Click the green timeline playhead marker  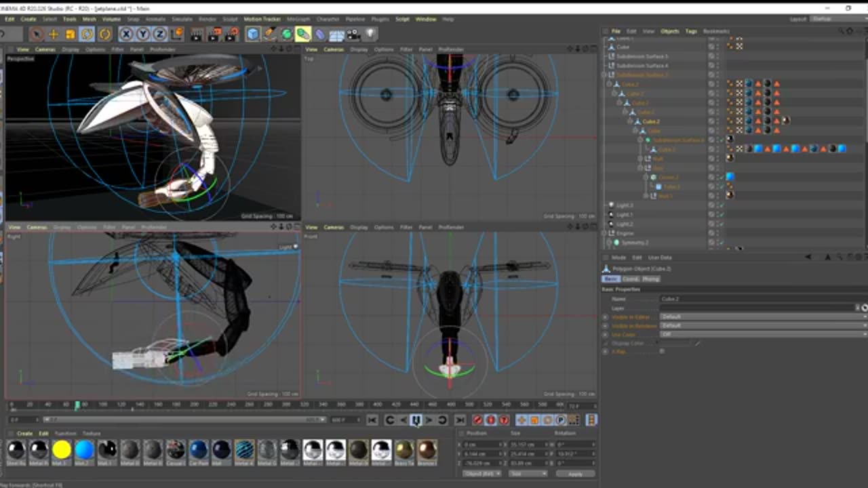click(77, 405)
